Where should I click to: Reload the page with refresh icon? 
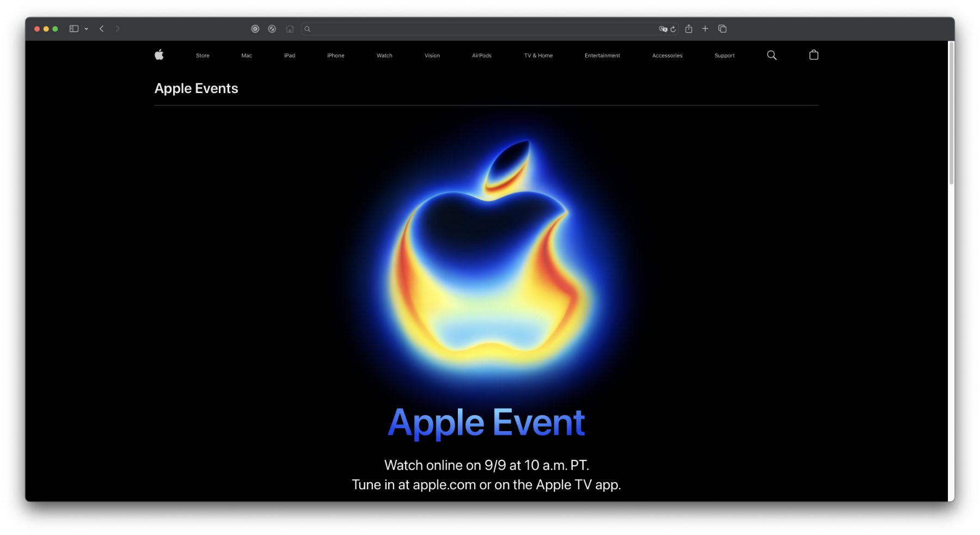pyautogui.click(x=673, y=29)
